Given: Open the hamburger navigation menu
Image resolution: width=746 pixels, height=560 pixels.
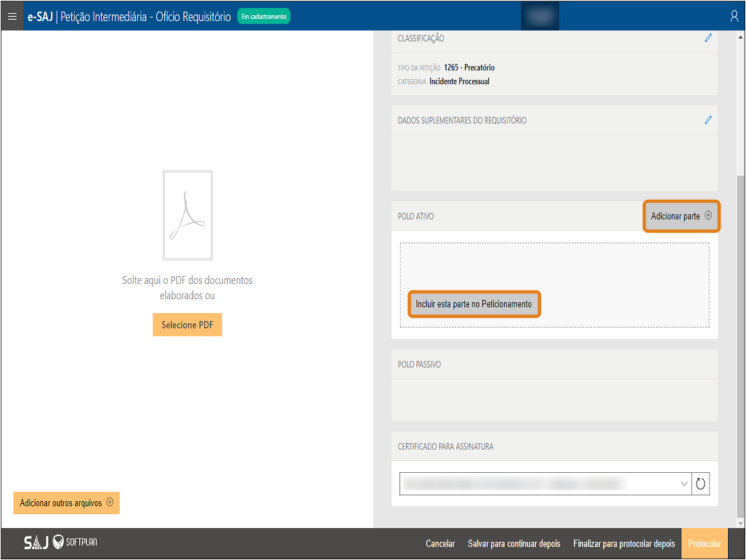Looking at the screenshot, I should (x=12, y=16).
